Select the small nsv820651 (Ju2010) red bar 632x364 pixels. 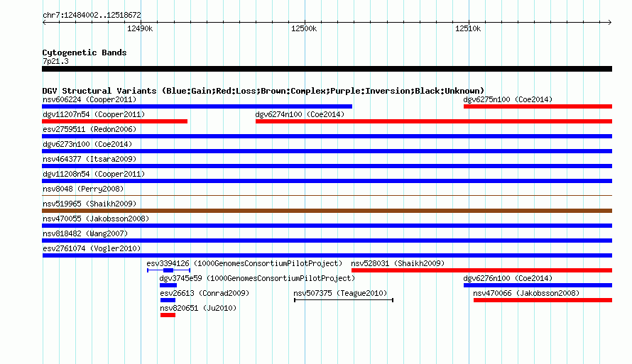click(x=168, y=315)
